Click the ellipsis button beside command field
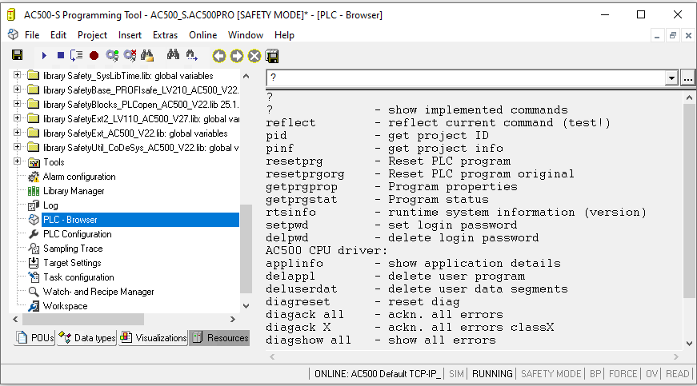This screenshot has height=386, width=697. 687,78
